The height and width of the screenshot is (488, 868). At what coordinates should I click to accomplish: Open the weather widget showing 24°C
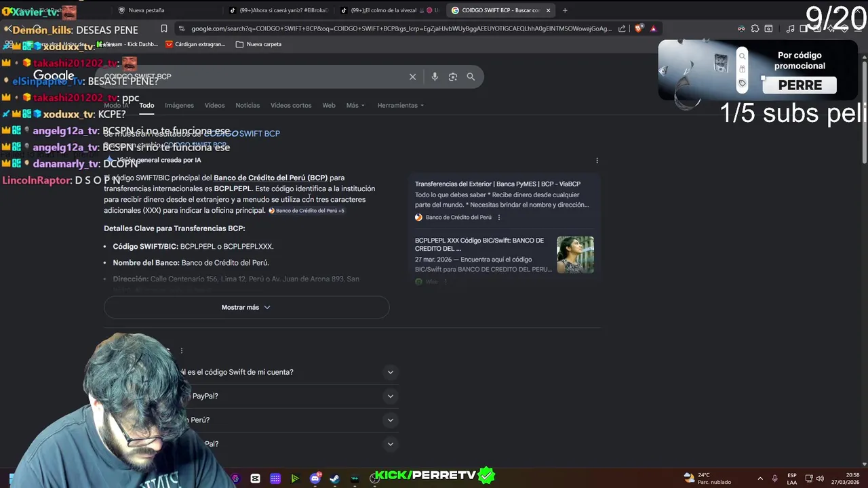[708, 479]
